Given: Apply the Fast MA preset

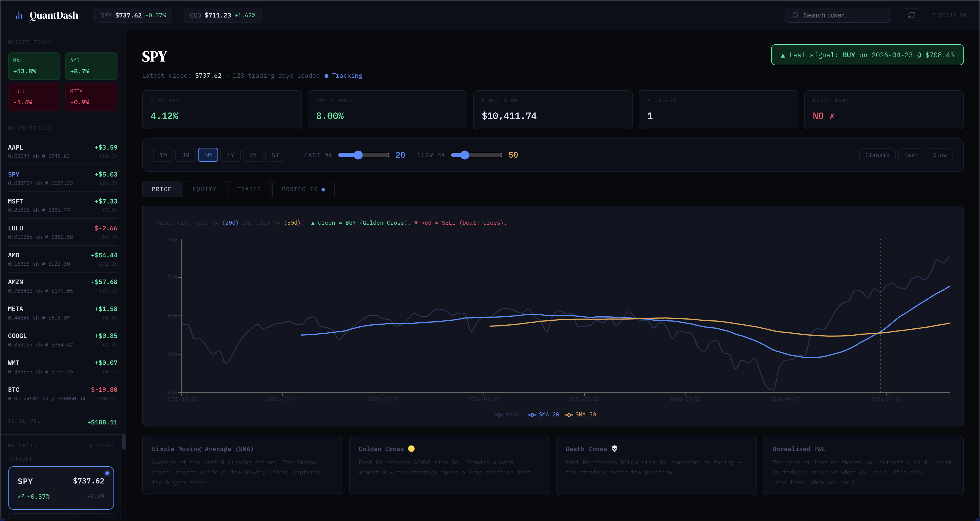Looking at the screenshot, I should (x=911, y=155).
